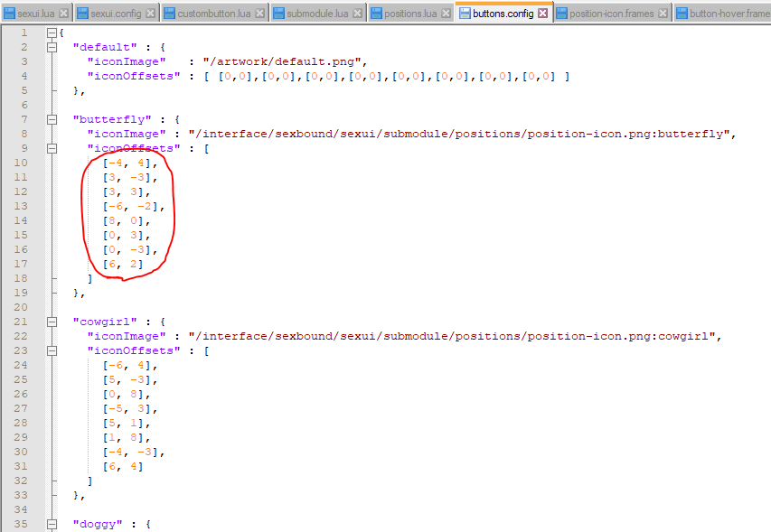Viewport: 771px width, 532px height.
Task: Click the save-state disk icon on sexui.lua tab
Action: [10, 14]
